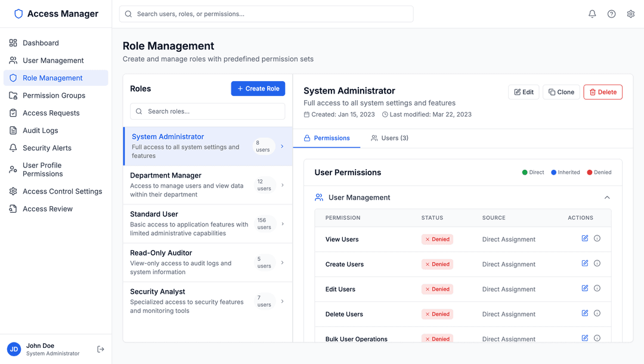View info icon for the Edit Users permission
644x364 pixels.
click(x=597, y=288)
